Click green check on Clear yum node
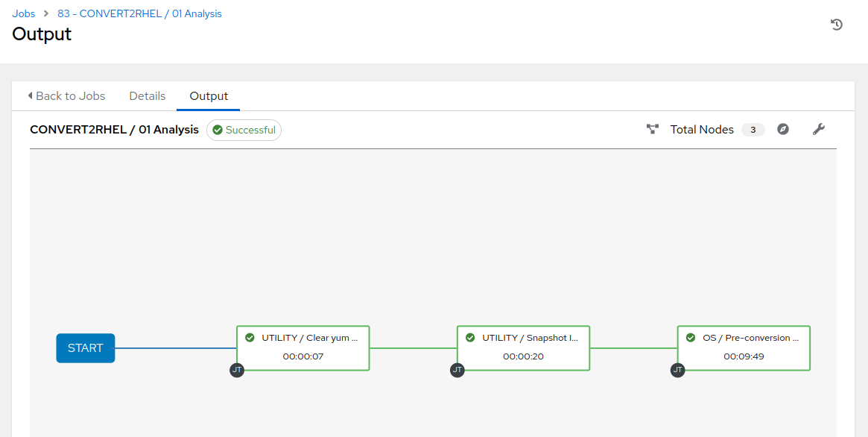This screenshot has height=437, width=868. [x=250, y=337]
